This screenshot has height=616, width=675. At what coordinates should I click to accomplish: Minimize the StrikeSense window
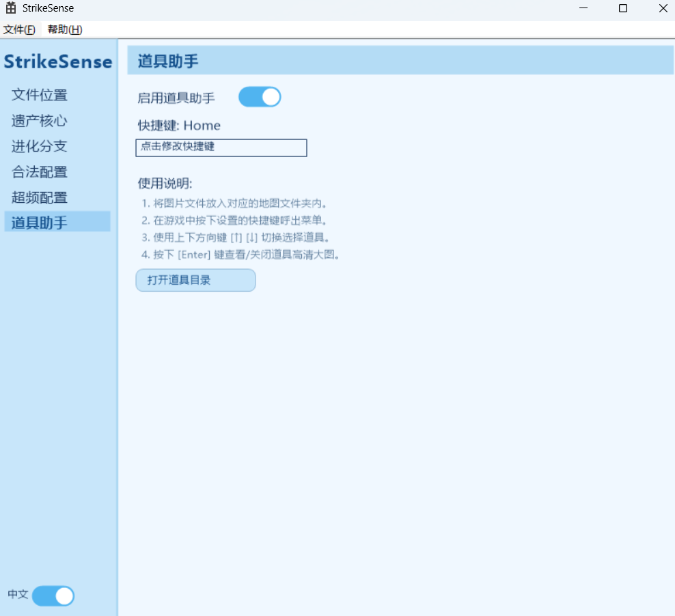(583, 8)
